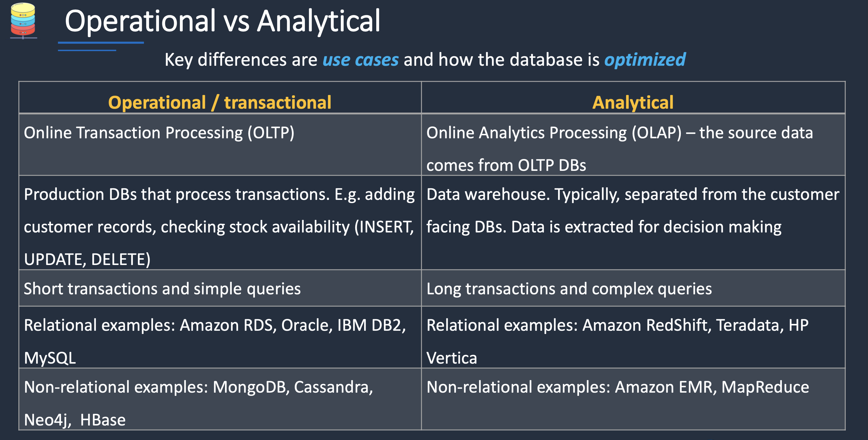
Task: Click the blue "optimized" text
Action: (x=644, y=60)
